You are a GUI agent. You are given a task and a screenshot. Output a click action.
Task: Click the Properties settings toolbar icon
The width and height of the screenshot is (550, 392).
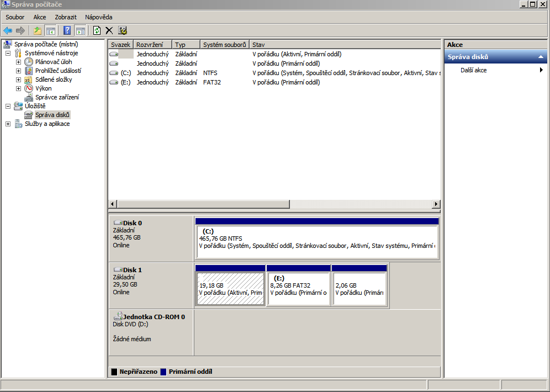123,30
